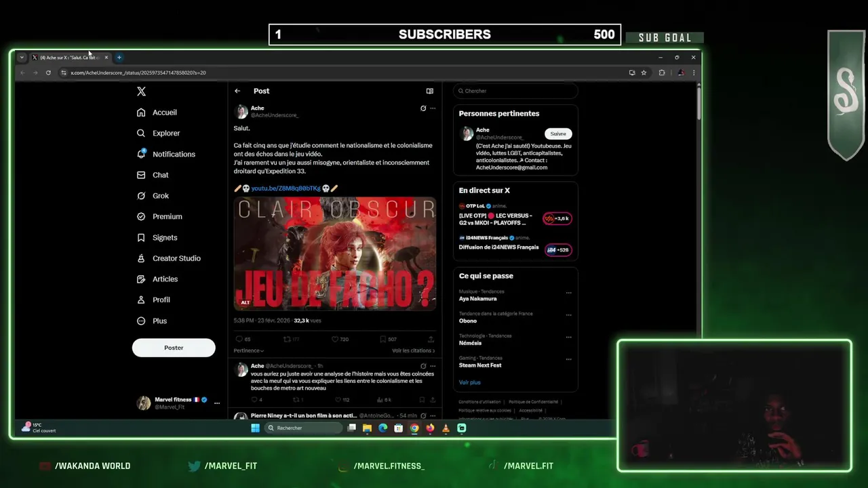The height and width of the screenshot is (488, 868).
Task: Open the Clair Obscur video thumbnail
Action: click(335, 253)
